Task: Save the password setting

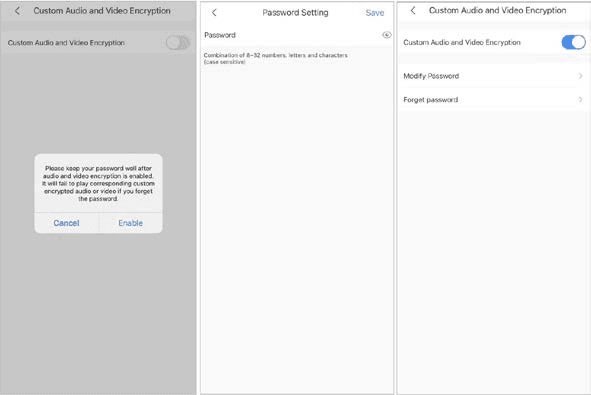Action: click(375, 13)
